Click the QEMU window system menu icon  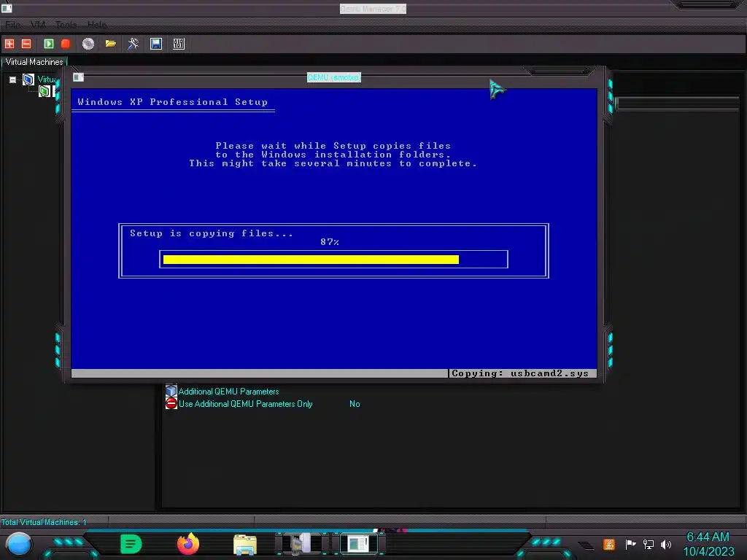tap(78, 77)
